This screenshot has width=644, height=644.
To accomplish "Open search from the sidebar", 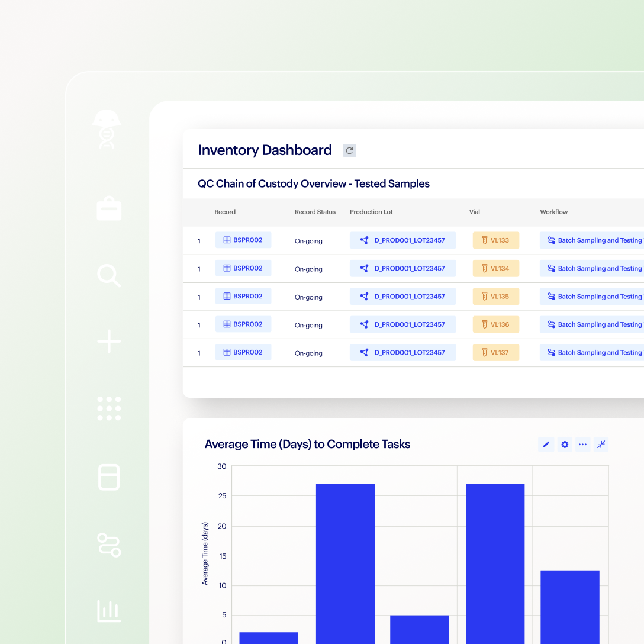I will pyautogui.click(x=108, y=275).
